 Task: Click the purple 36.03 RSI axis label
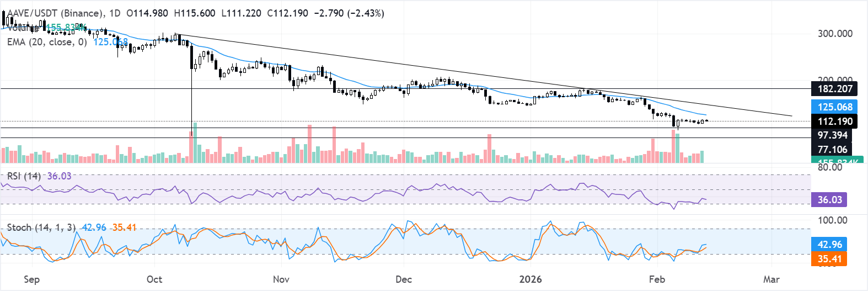point(829,200)
